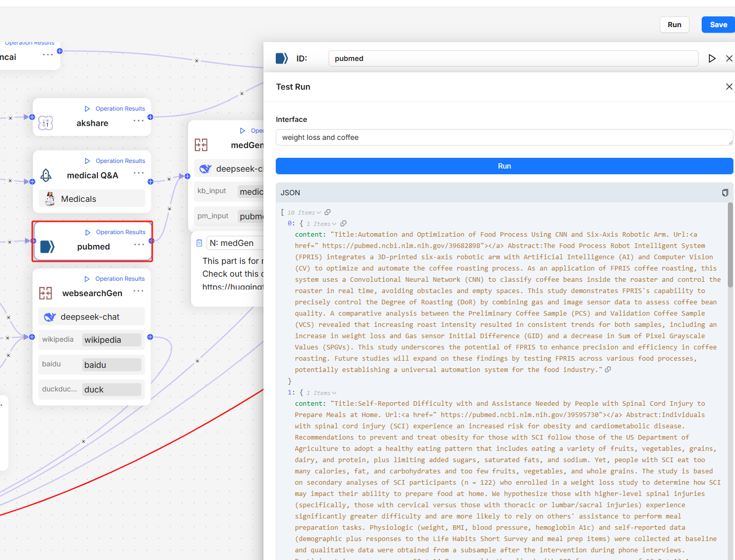The width and height of the screenshot is (735, 560).
Task: Close the Test Run panel
Action: (x=729, y=87)
